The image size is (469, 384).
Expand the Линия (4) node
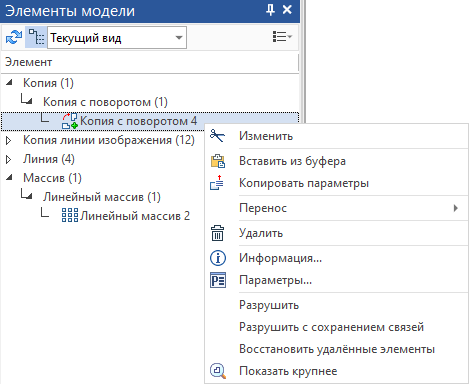coord(9,159)
